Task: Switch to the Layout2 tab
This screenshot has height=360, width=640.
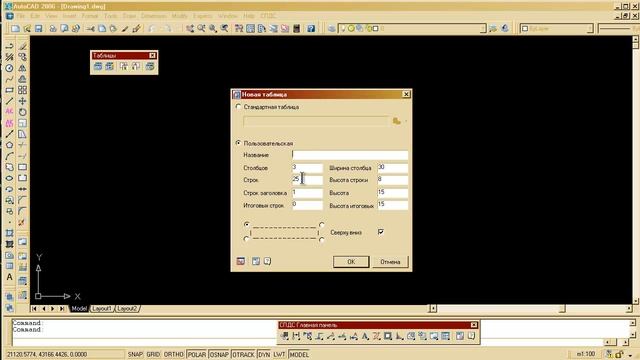Action: coord(127,309)
